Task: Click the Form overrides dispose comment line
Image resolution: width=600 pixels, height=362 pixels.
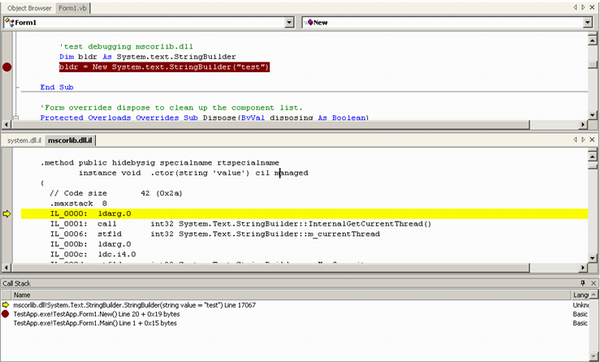Action: pyautogui.click(x=171, y=108)
